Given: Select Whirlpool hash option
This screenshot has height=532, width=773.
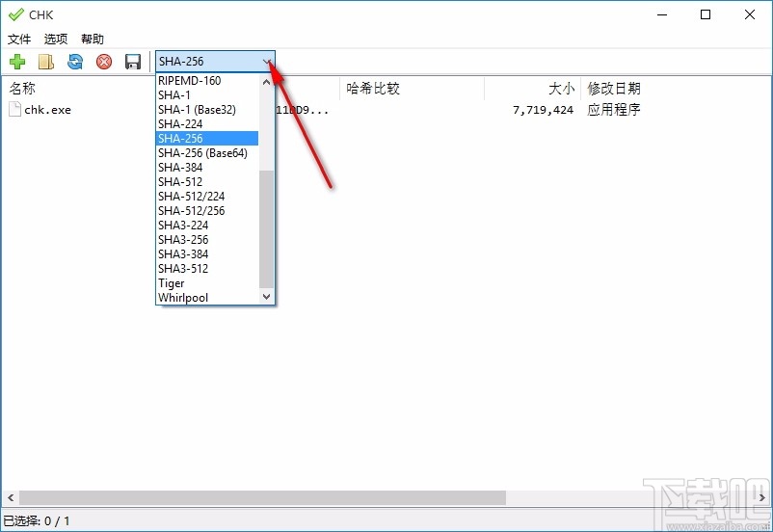Looking at the screenshot, I should pyautogui.click(x=207, y=297).
